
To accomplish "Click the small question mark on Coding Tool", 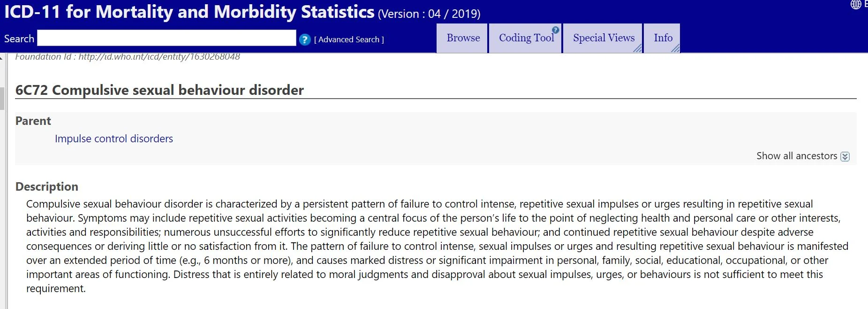I will tap(556, 30).
